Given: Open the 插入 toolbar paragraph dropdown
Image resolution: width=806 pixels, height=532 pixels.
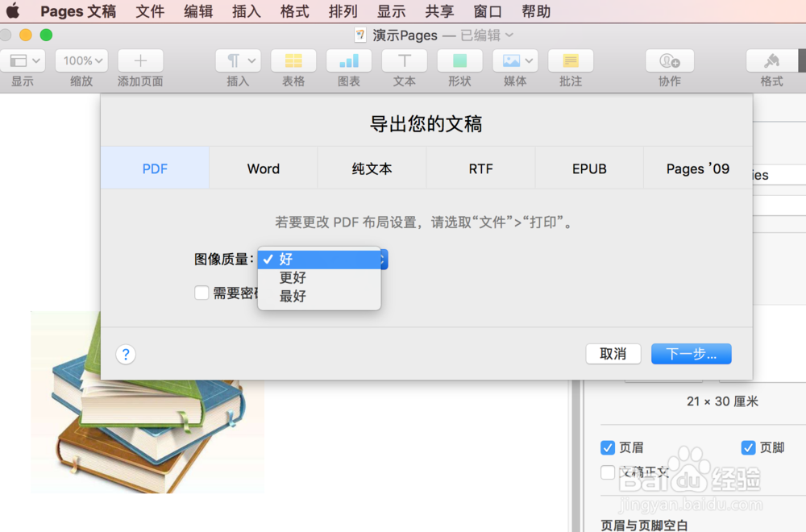Looking at the screenshot, I should (x=237, y=60).
